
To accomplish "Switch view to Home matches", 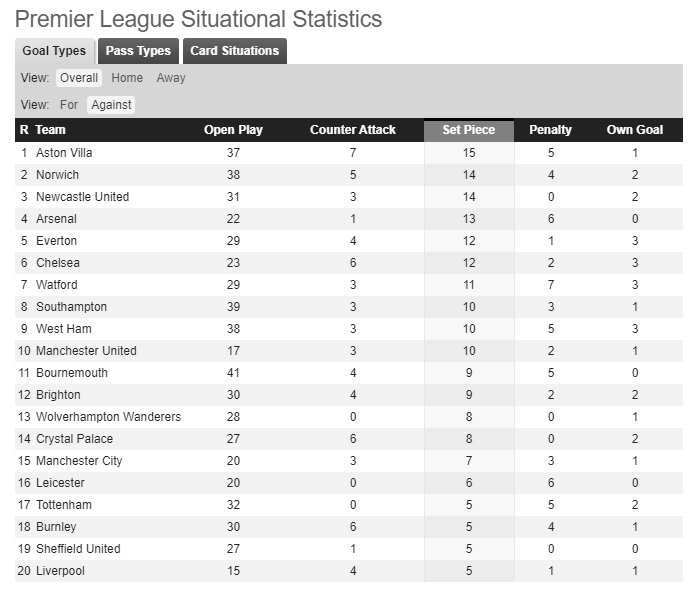I will point(127,78).
